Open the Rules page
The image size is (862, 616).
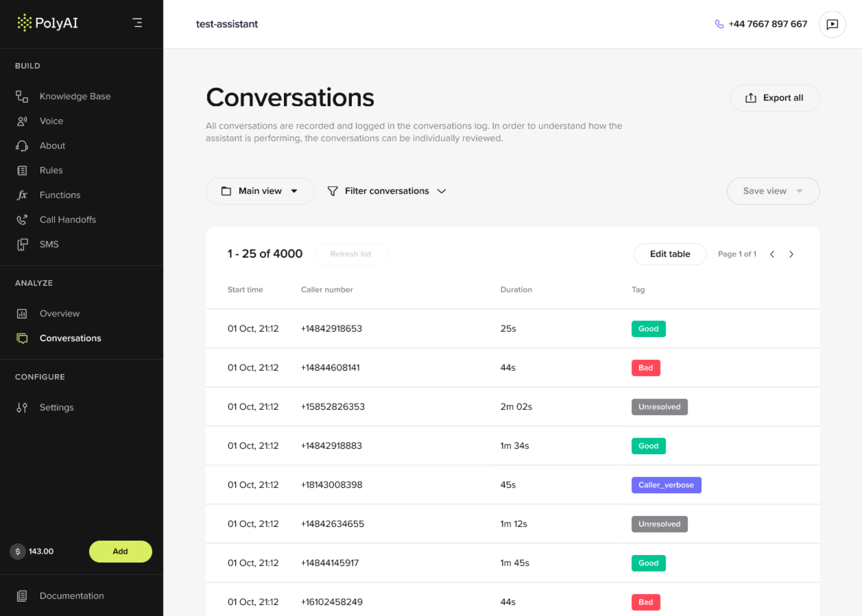[x=51, y=170]
